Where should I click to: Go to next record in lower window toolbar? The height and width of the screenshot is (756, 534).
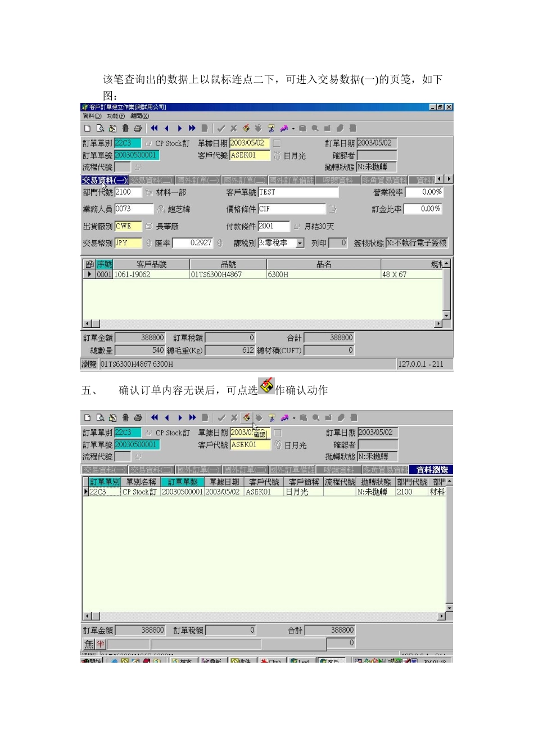[x=180, y=418]
